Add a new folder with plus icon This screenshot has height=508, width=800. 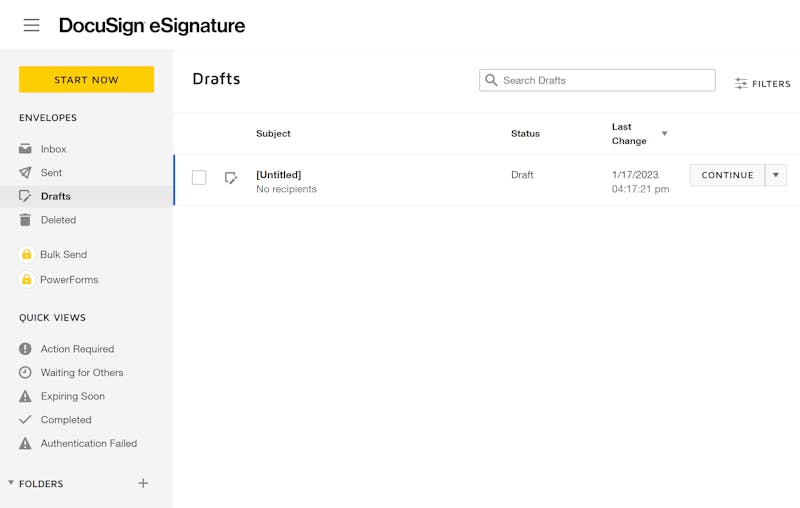143,483
